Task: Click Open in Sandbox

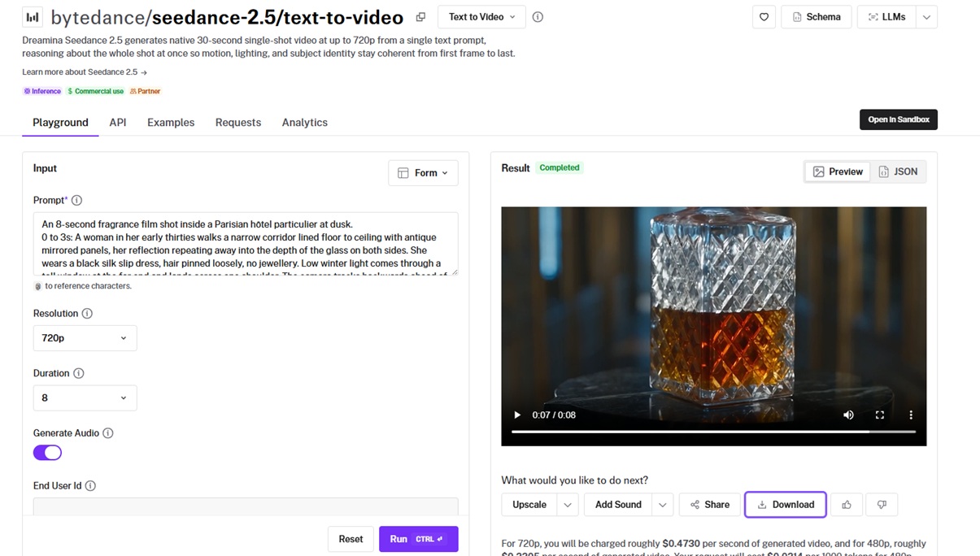Action: 899,119
